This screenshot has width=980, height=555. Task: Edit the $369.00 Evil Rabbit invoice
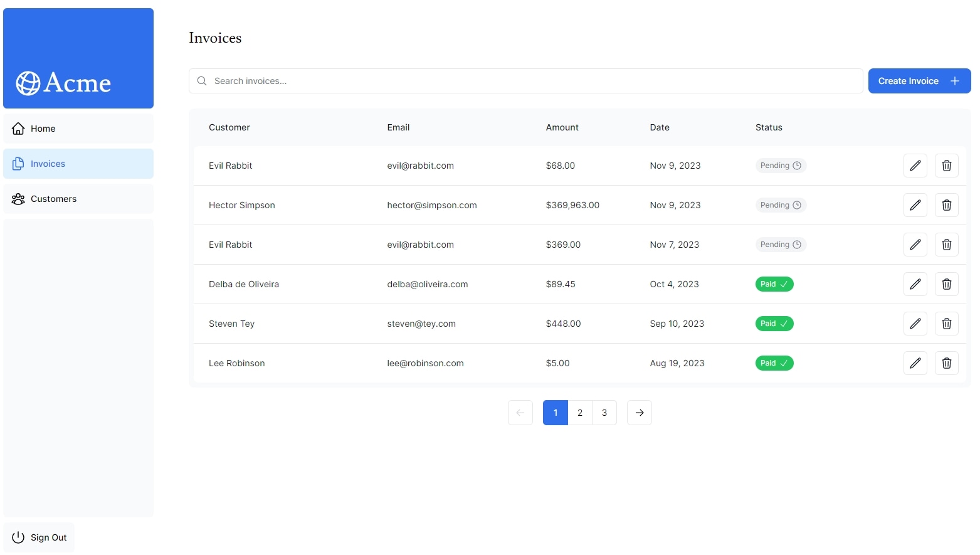click(915, 245)
